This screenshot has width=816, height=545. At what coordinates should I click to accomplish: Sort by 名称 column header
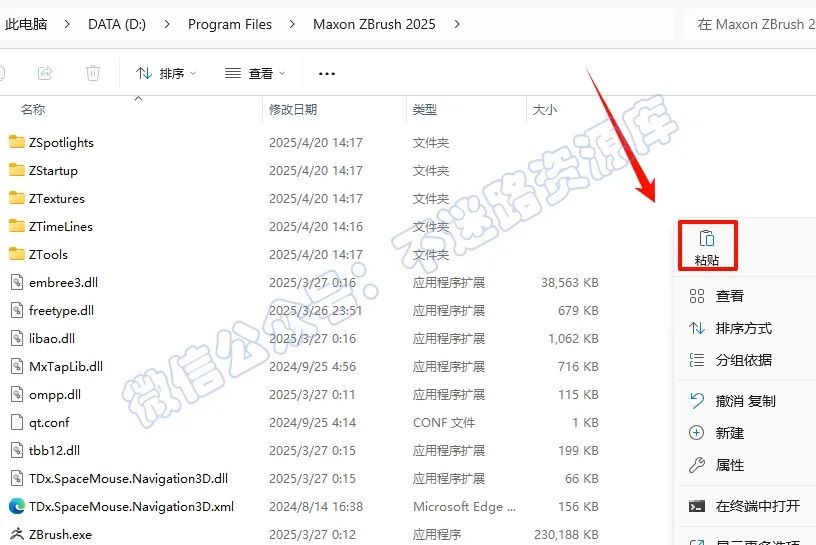(33, 109)
